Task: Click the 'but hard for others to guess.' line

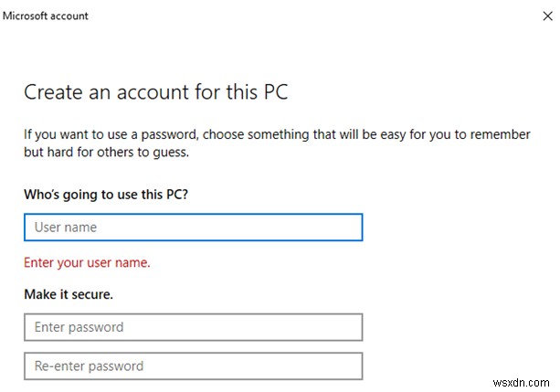Action: click(106, 153)
